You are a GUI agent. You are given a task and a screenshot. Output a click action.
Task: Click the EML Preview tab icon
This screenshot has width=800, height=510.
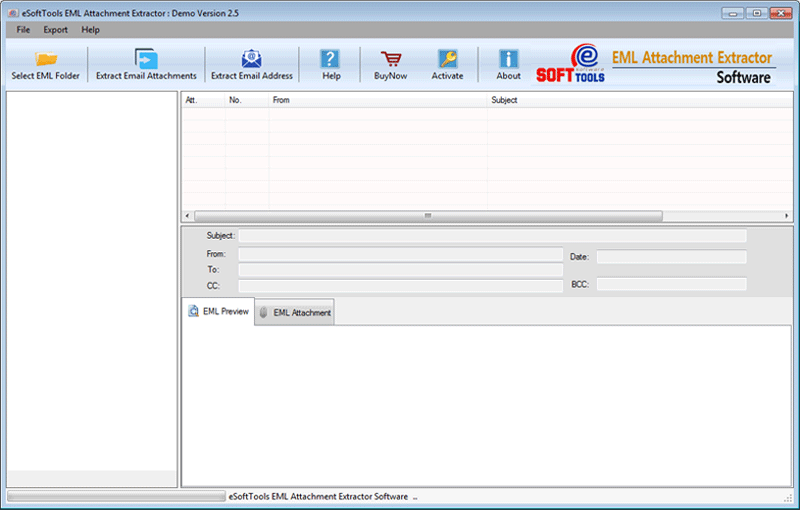(193, 311)
